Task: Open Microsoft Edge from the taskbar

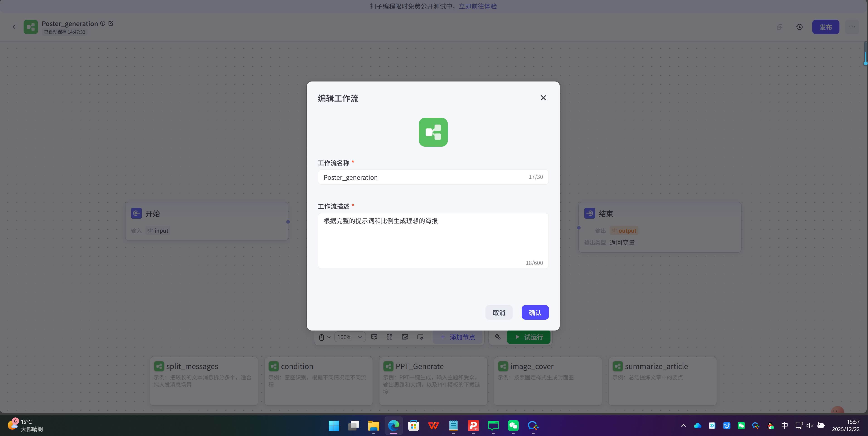Action: click(393, 426)
